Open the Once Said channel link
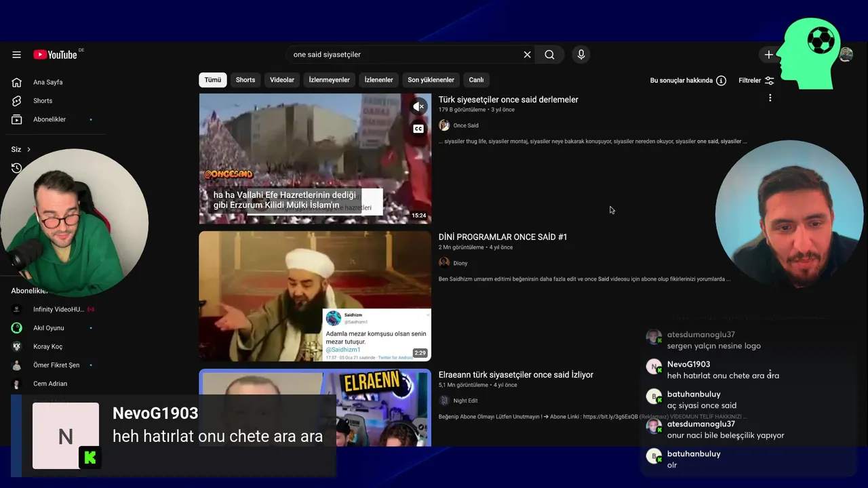This screenshot has width=868, height=488. [x=466, y=125]
